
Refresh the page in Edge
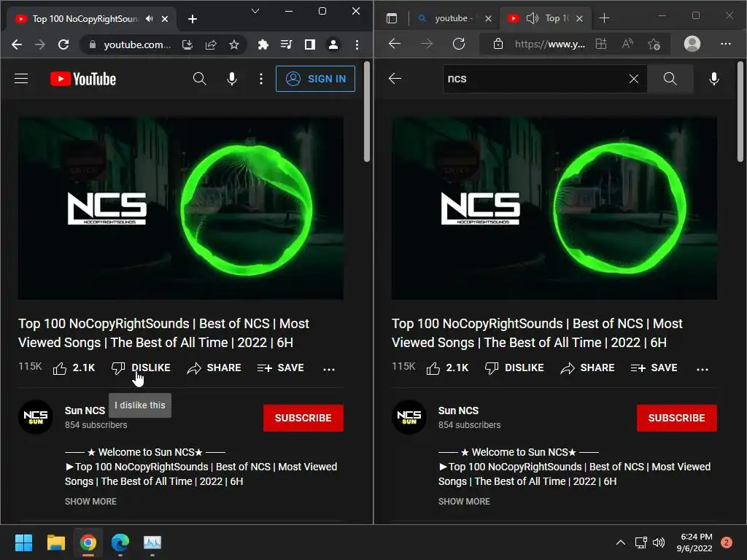(459, 44)
